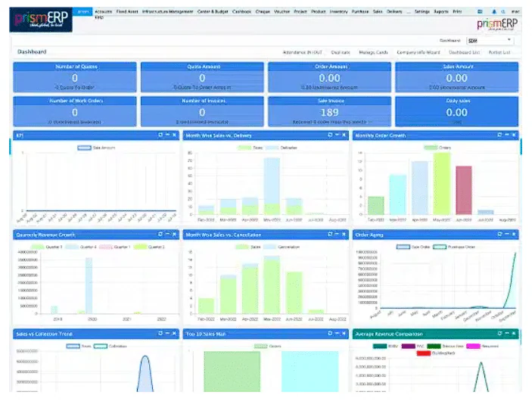The height and width of the screenshot is (420, 532).
Task: Close the Top 10 Sales Man portlet
Action: point(344,334)
